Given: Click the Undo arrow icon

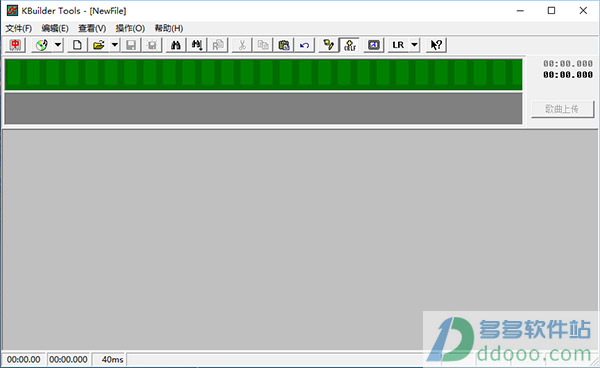Looking at the screenshot, I should coord(305,45).
